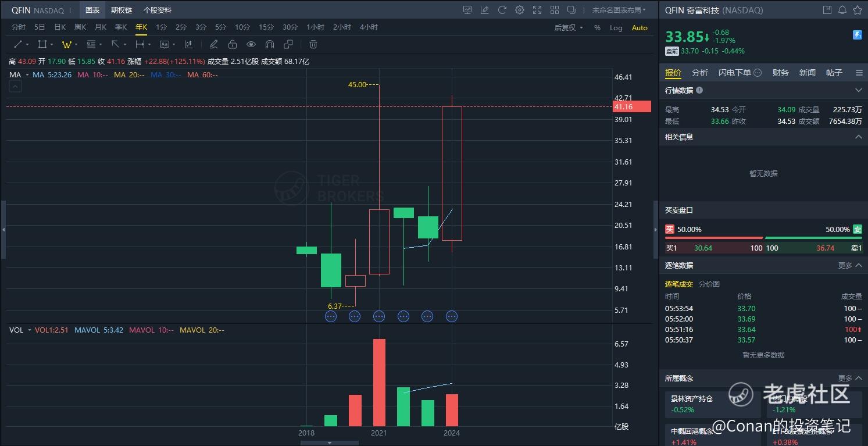Screen dimensions: 868x446
Task: Toggle Auto axis scaling
Action: point(640,28)
